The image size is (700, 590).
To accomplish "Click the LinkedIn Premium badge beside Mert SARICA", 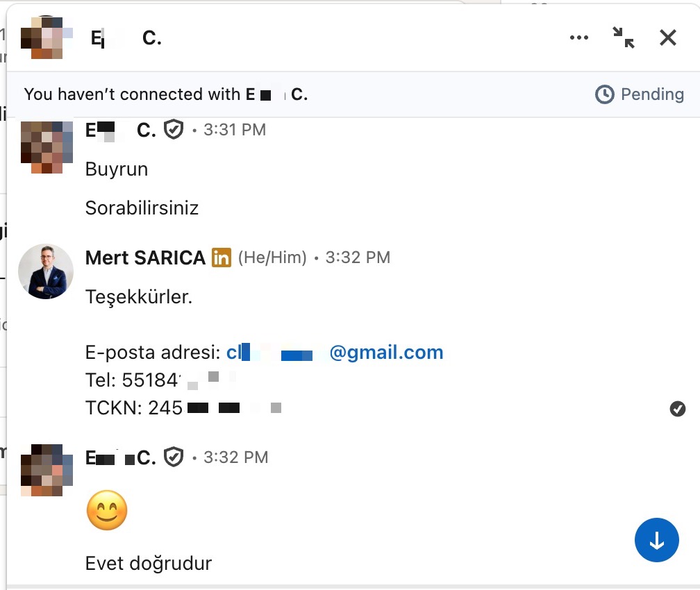I will point(222,258).
